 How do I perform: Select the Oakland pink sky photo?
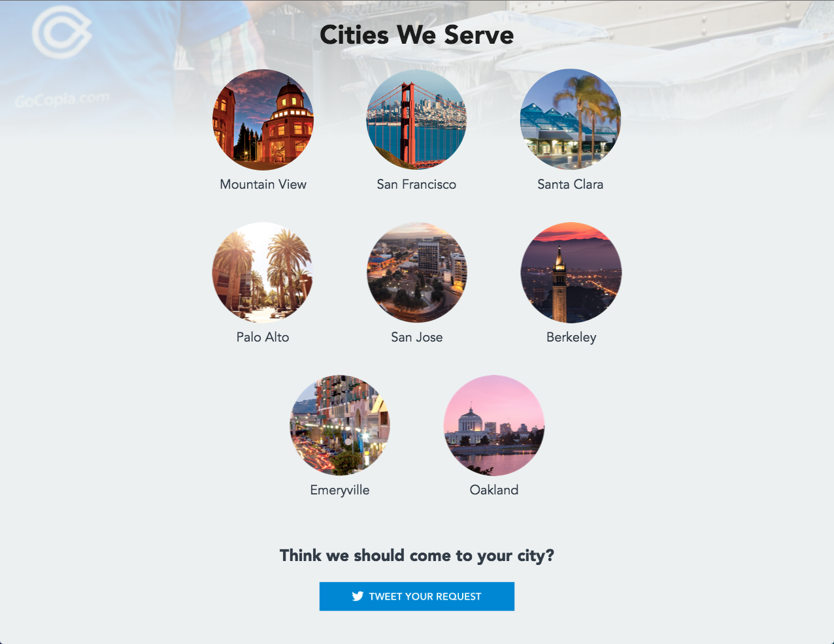(494, 425)
